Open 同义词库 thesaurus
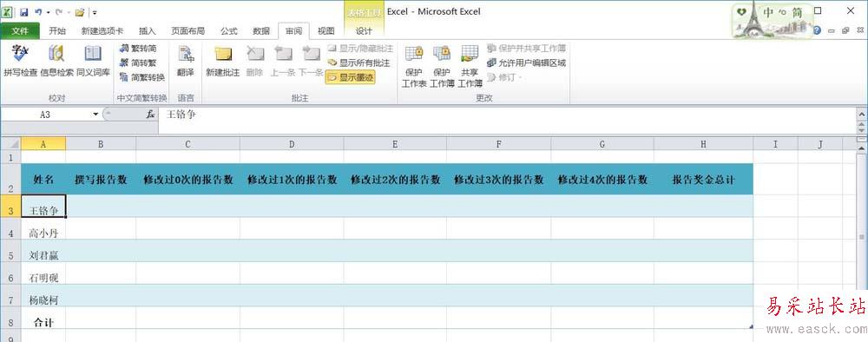This screenshot has width=868, height=342. coord(93,61)
